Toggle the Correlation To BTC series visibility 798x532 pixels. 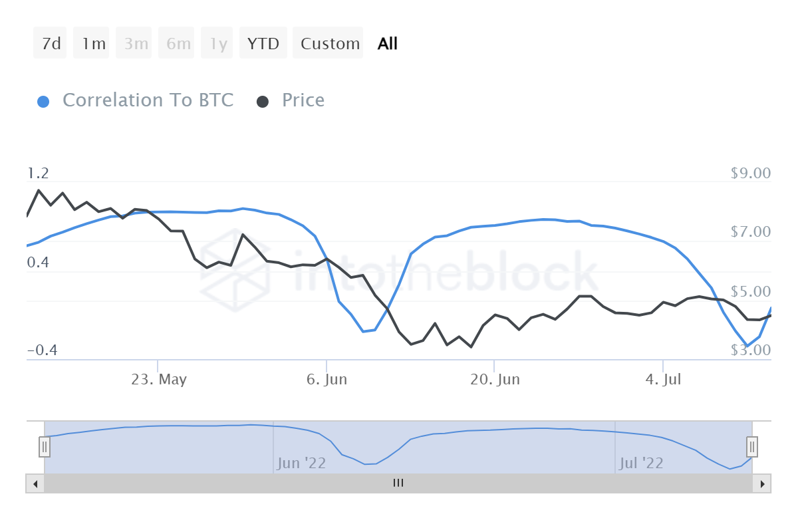(148, 100)
